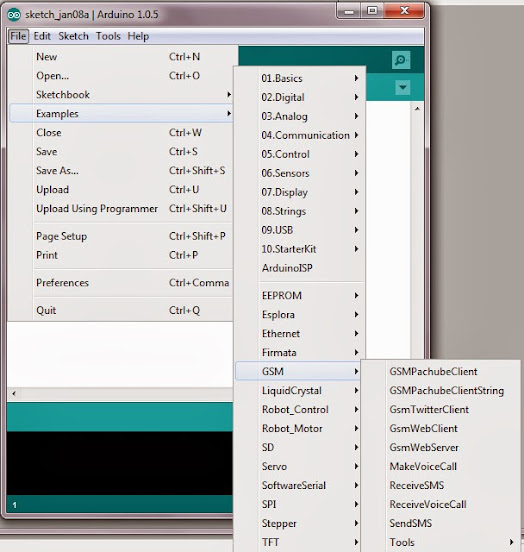Expand 05.Control examples submenu
This screenshot has height=552, width=524.
(299, 154)
